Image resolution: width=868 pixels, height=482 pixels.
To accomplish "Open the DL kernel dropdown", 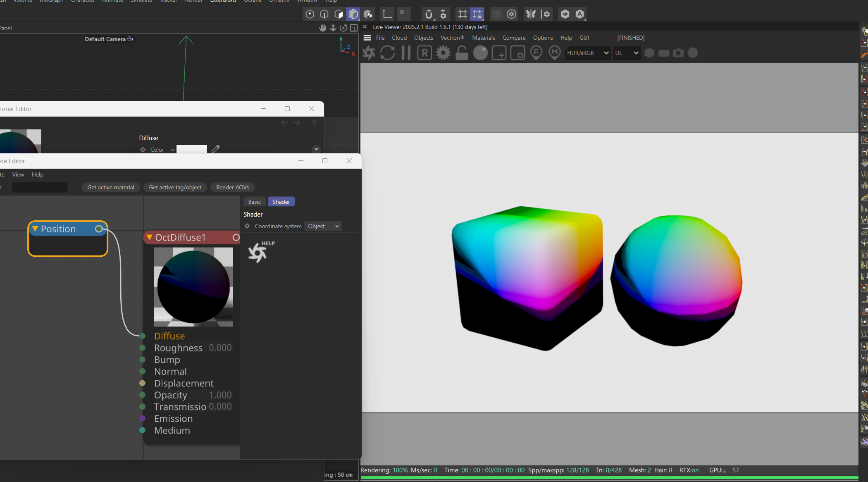I will 626,53.
